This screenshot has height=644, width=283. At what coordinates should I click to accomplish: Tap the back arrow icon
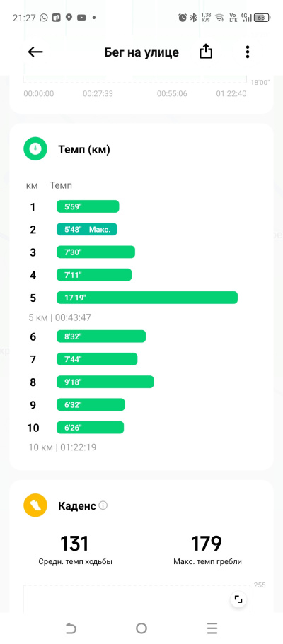[x=35, y=52]
